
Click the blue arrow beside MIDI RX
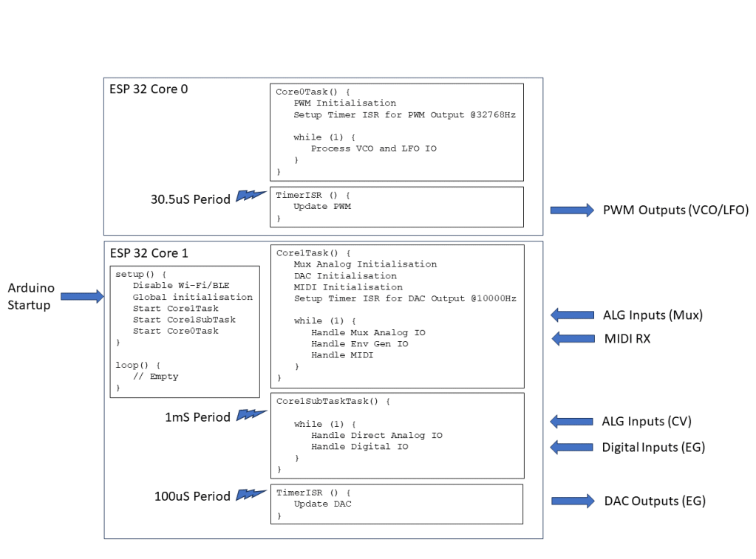pyautogui.click(x=572, y=338)
